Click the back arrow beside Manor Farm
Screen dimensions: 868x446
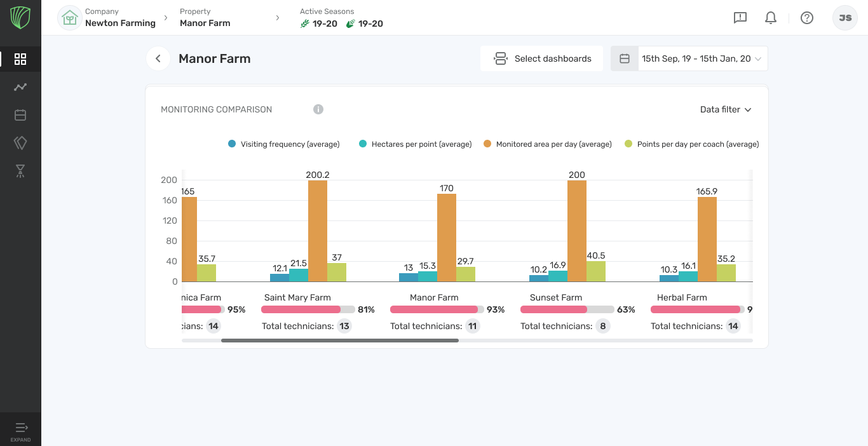tap(158, 58)
